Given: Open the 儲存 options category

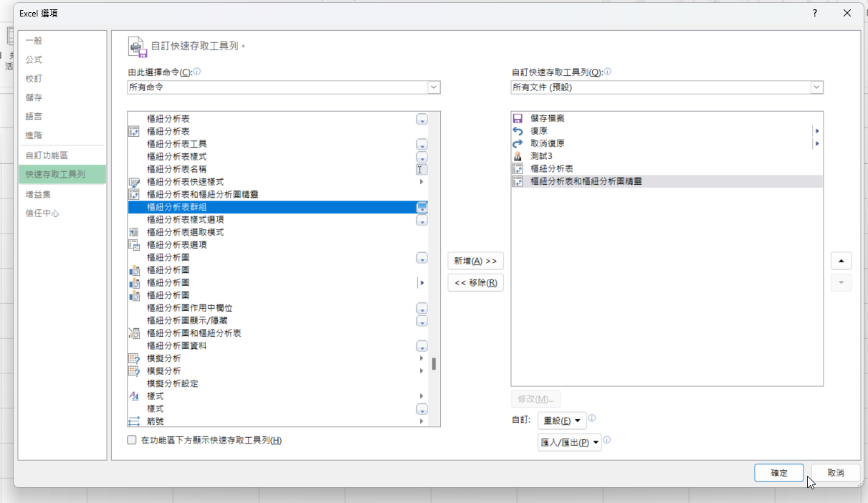Looking at the screenshot, I should (x=62, y=97).
